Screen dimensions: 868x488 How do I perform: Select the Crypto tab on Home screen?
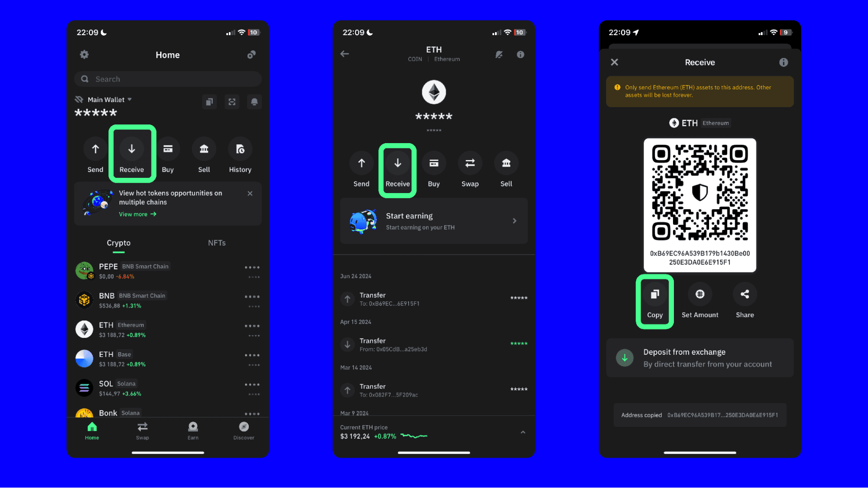[119, 242]
